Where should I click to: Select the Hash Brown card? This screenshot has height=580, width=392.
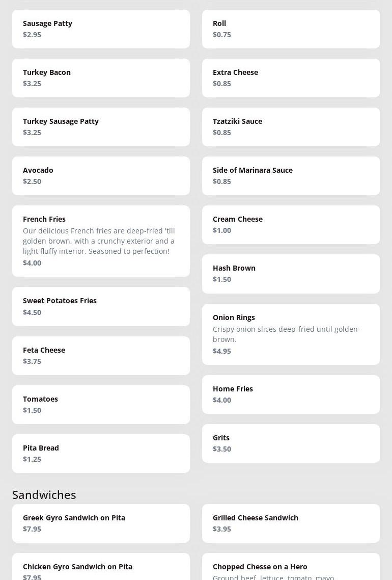[291, 274]
